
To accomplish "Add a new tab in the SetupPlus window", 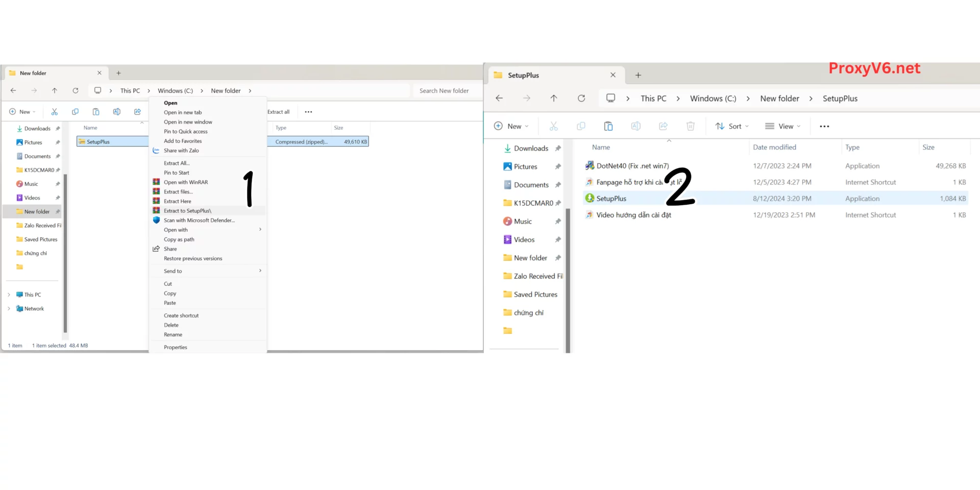I will (x=638, y=75).
